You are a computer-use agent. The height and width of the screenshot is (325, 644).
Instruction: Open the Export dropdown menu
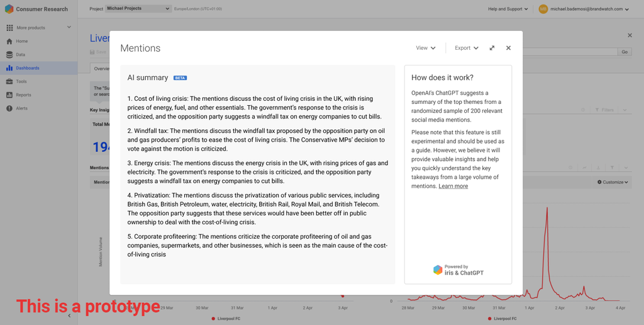coord(466,48)
